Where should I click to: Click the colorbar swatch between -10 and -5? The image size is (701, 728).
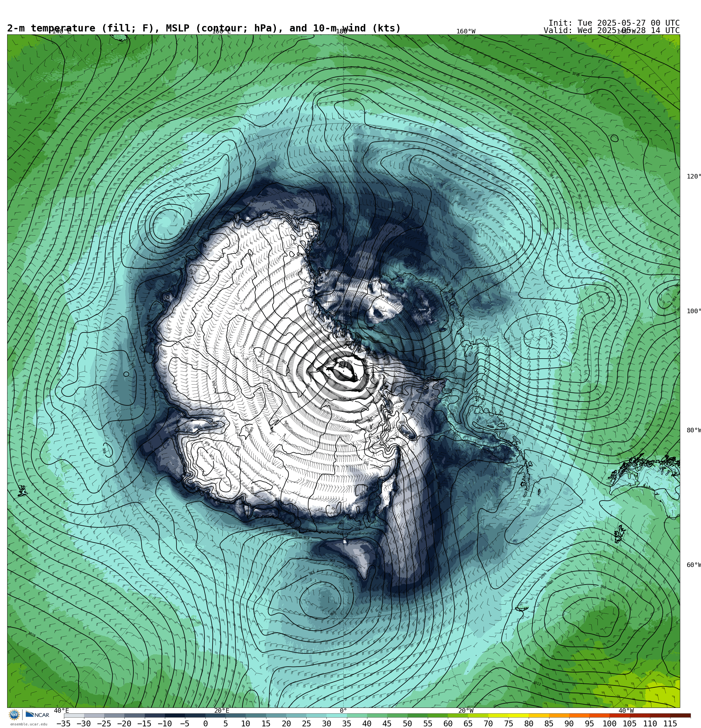[x=175, y=715]
